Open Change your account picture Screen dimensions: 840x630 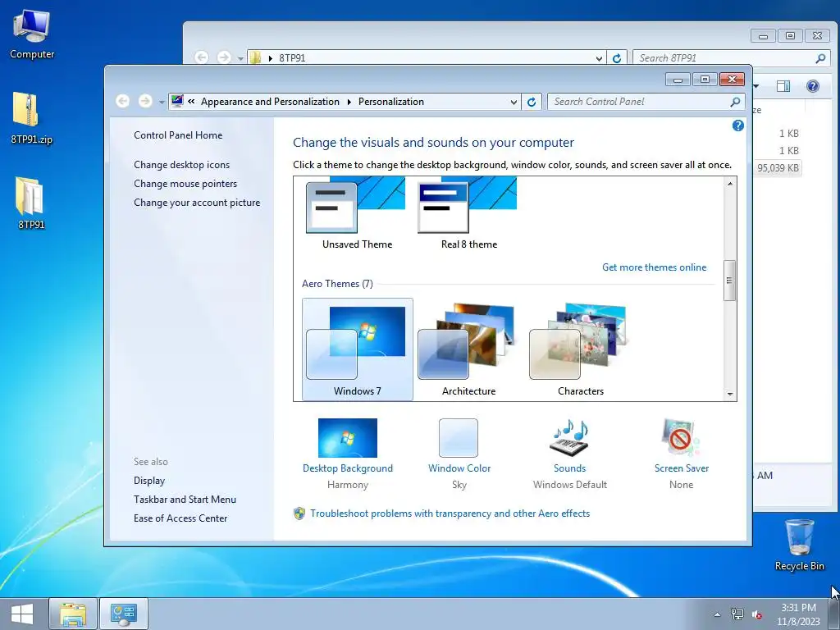tap(197, 203)
